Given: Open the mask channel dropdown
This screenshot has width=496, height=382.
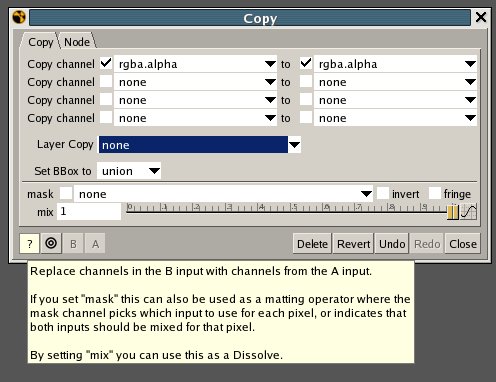Looking at the screenshot, I should coord(223,194).
